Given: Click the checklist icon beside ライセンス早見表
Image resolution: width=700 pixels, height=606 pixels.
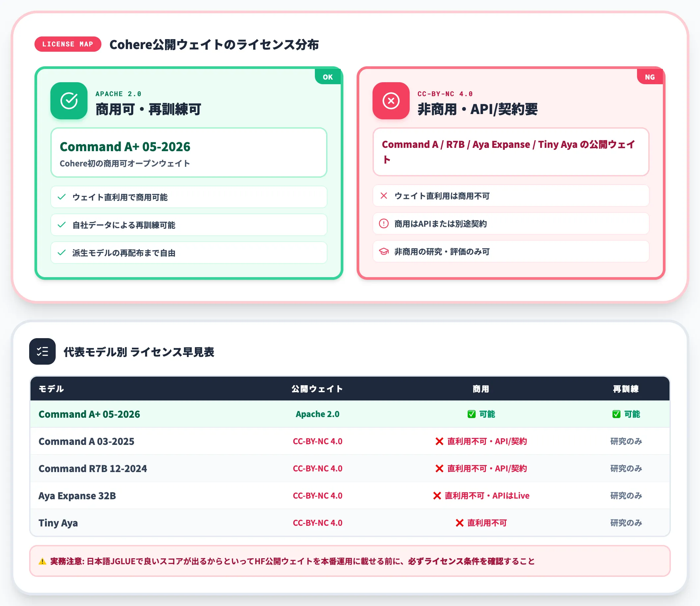Looking at the screenshot, I should click(x=42, y=351).
